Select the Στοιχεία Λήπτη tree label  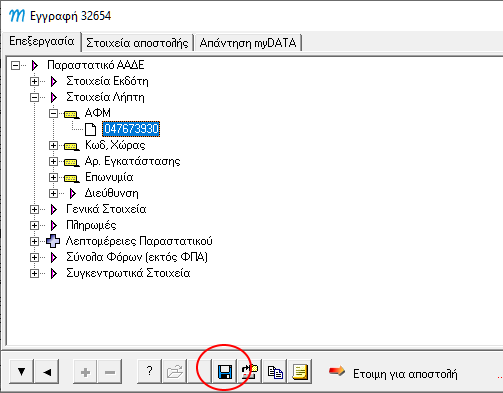[105, 97]
